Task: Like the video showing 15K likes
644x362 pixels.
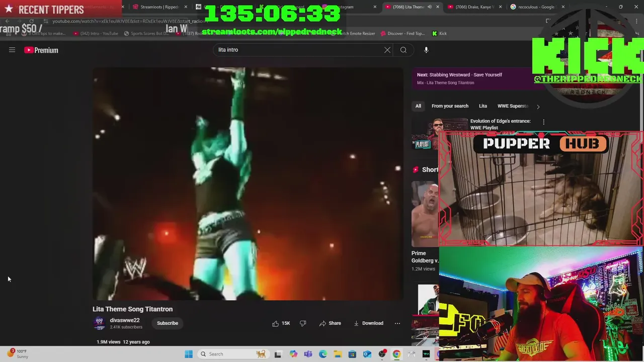Action: pos(281,323)
